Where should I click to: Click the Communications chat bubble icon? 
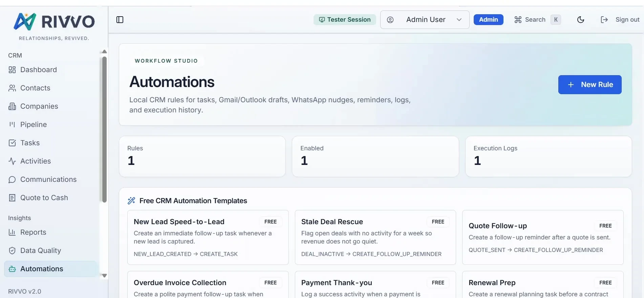pos(12,179)
